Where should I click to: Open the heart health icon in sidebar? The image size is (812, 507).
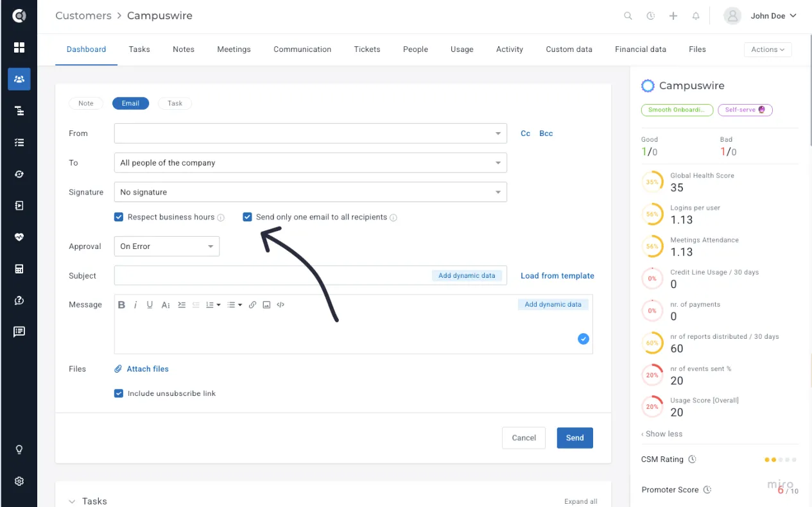coord(19,237)
